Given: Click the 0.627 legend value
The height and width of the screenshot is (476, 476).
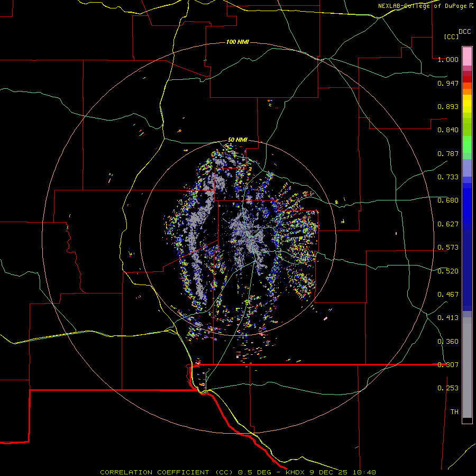Looking at the screenshot, I should coord(448,224).
